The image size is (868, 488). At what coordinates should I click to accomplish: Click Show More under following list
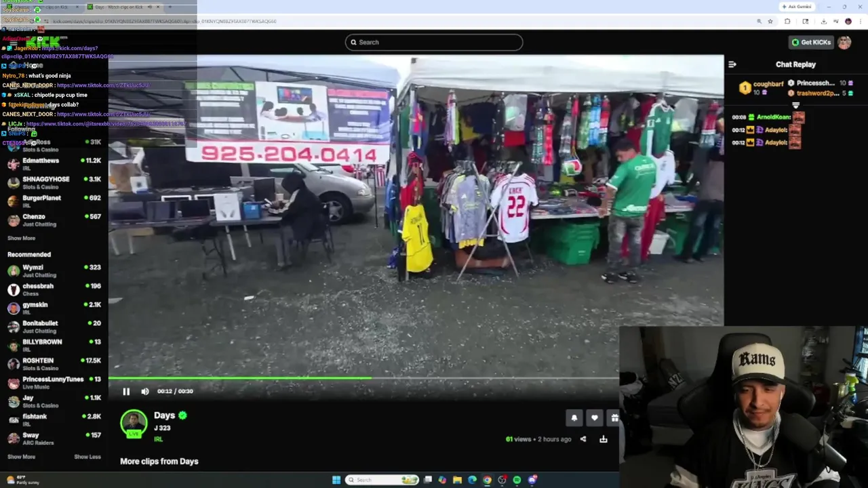click(x=21, y=239)
